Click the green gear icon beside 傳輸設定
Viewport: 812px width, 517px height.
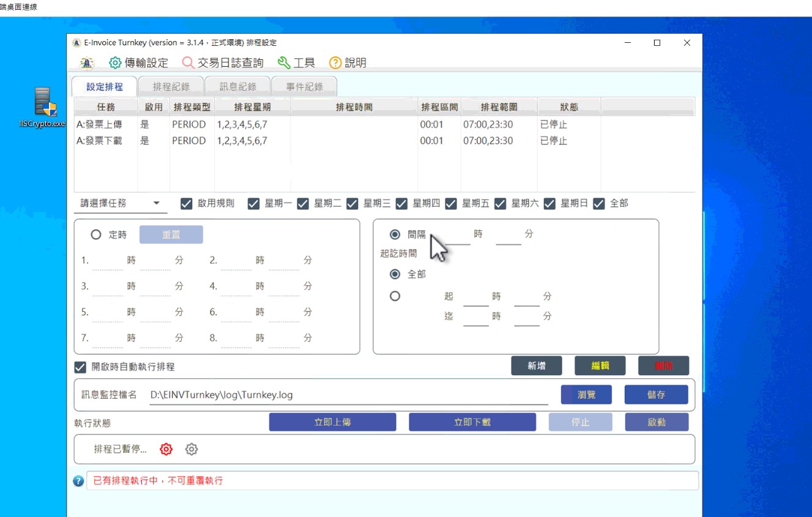click(x=115, y=63)
